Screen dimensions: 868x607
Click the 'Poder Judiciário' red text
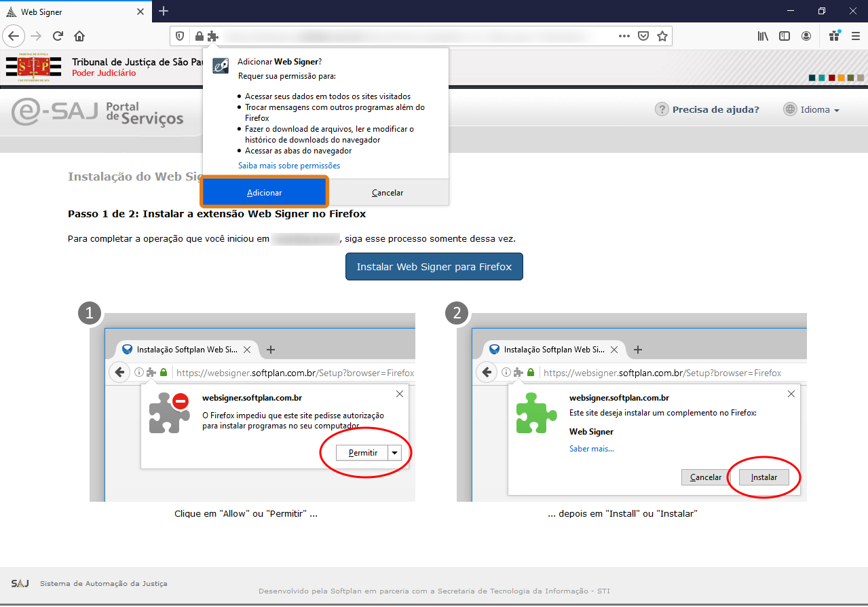coord(104,73)
